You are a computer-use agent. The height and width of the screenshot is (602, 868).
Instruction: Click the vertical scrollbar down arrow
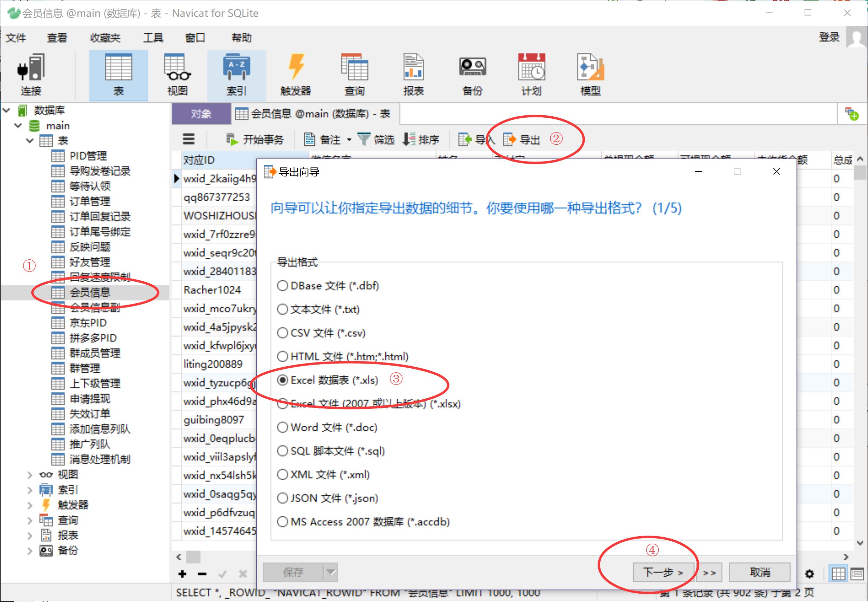(860, 543)
